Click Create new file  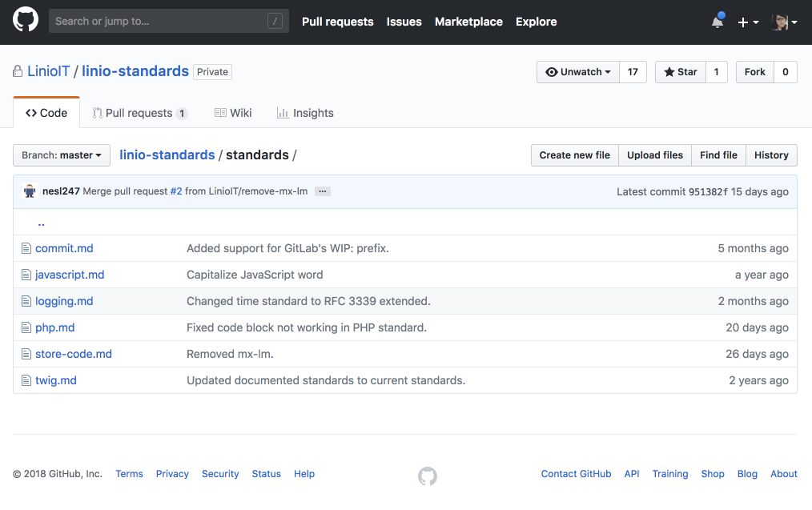click(x=575, y=155)
